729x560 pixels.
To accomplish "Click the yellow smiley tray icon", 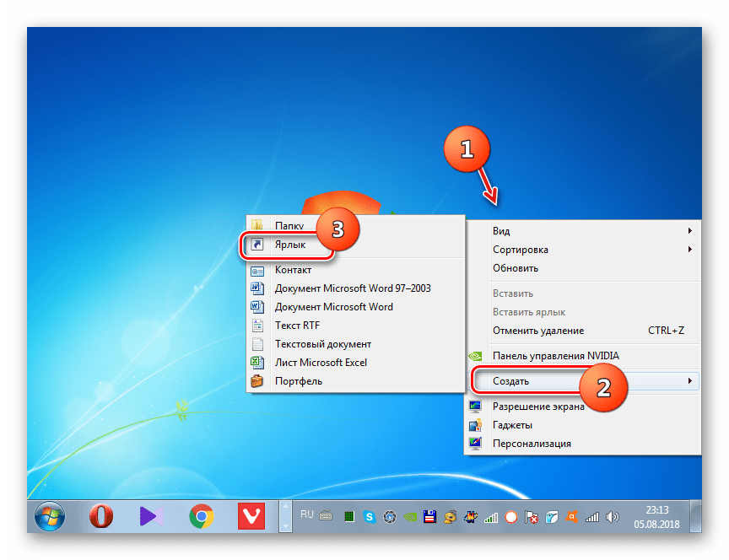I will (450, 517).
